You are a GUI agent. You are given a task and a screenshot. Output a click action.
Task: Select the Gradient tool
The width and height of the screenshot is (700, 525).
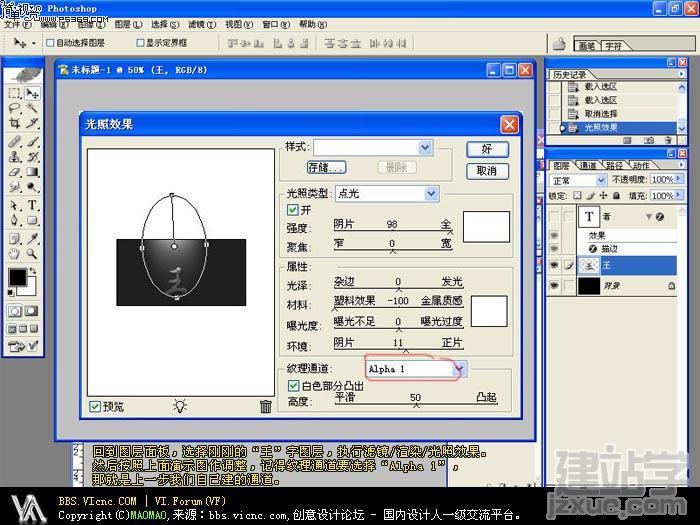[x=32, y=172]
